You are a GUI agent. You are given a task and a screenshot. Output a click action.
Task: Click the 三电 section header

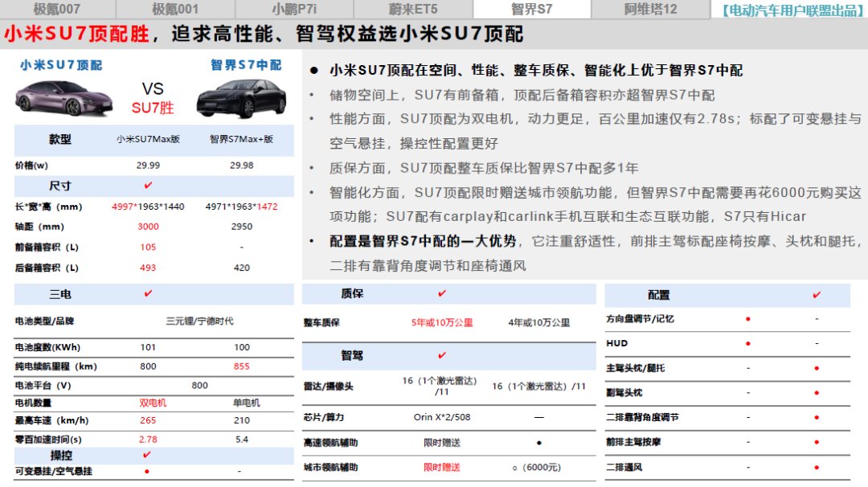(x=59, y=294)
